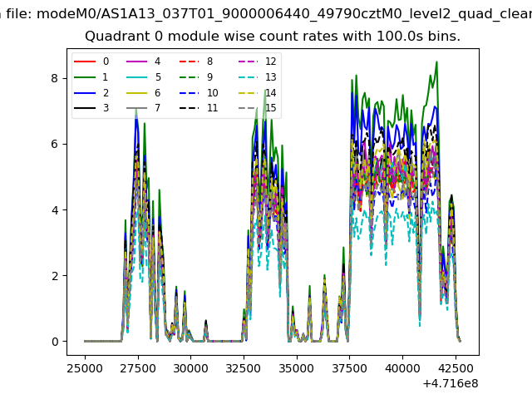The width and height of the screenshot is (532, 399).
Task: Click the blue legend line for module 2
Action: (x=85, y=92)
